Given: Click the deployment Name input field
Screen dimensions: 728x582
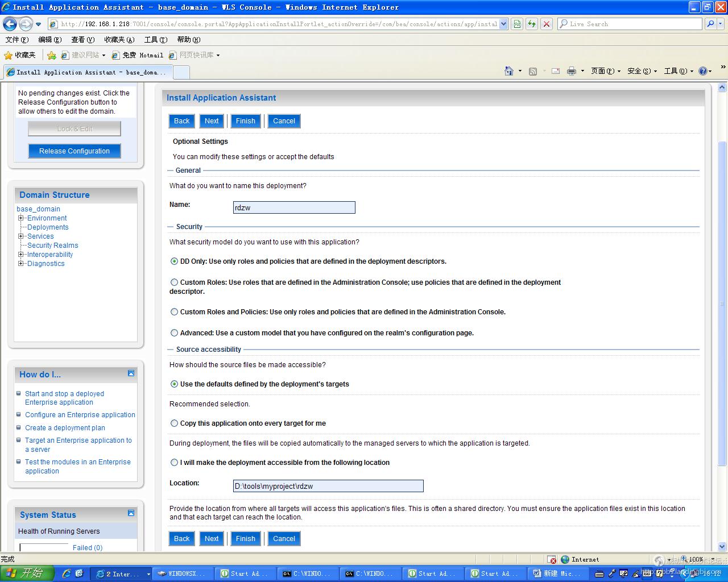Looking at the screenshot, I should (294, 208).
